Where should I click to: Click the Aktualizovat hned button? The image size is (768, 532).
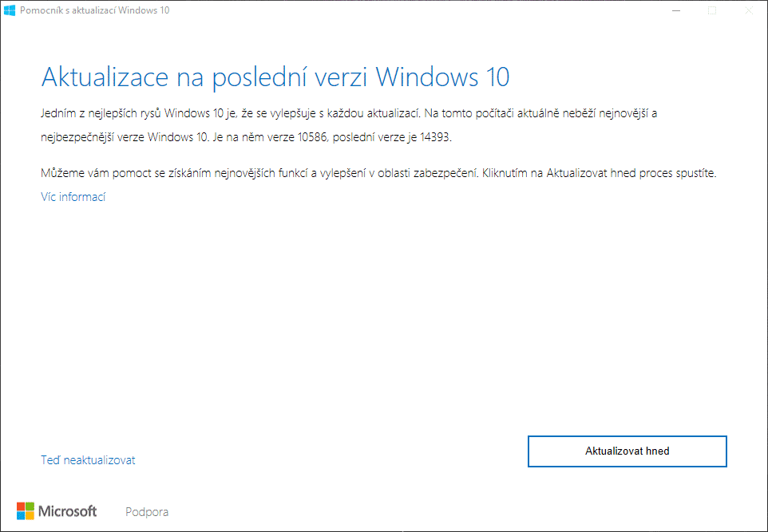[627, 451]
